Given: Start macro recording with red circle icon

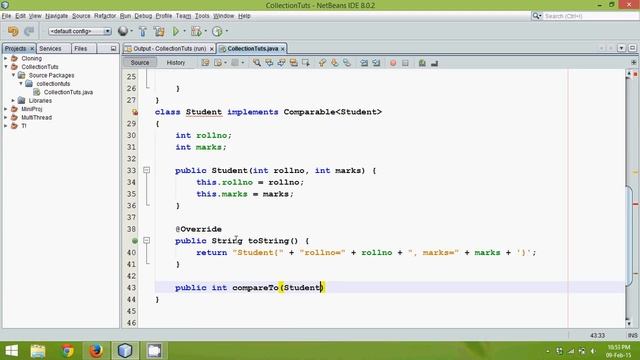Looking at the screenshot, I should coord(393,63).
